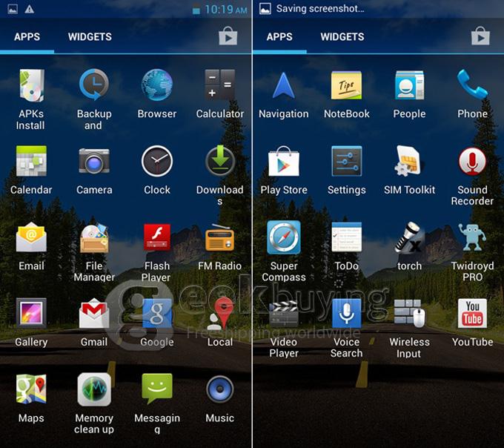Open the Wireless Input app
The width and height of the screenshot is (504, 448).
409,314
